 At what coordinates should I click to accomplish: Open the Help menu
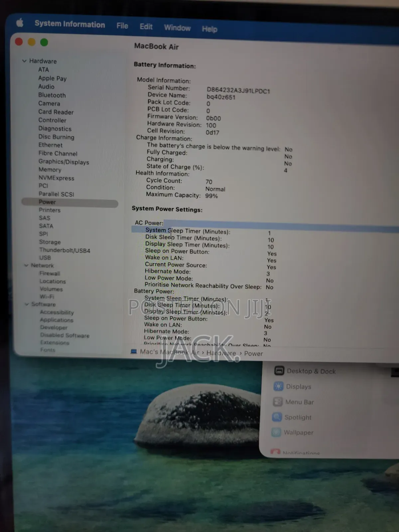pos(209,29)
